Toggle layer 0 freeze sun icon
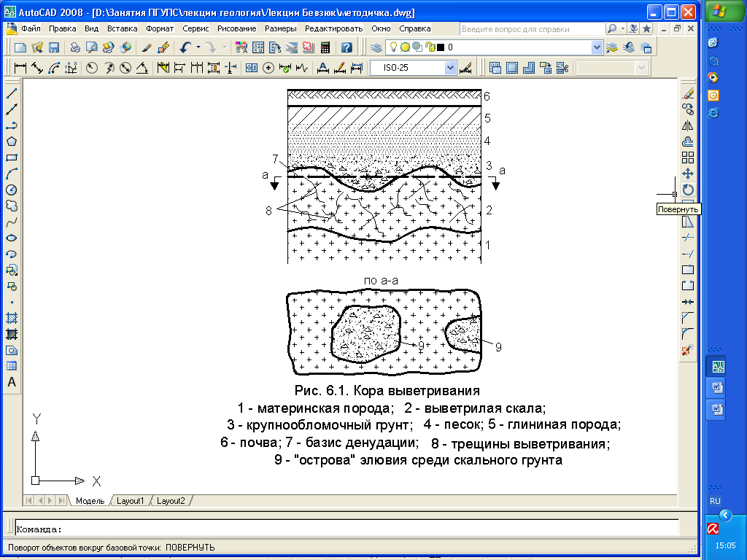 [x=406, y=47]
